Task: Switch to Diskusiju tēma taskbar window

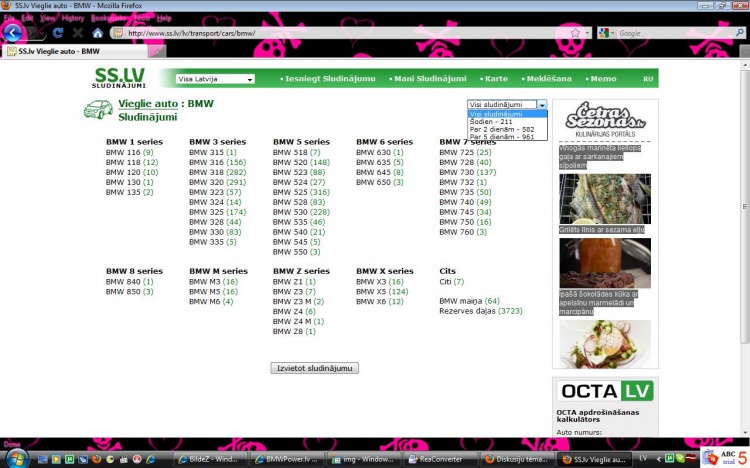Action: pos(518,459)
